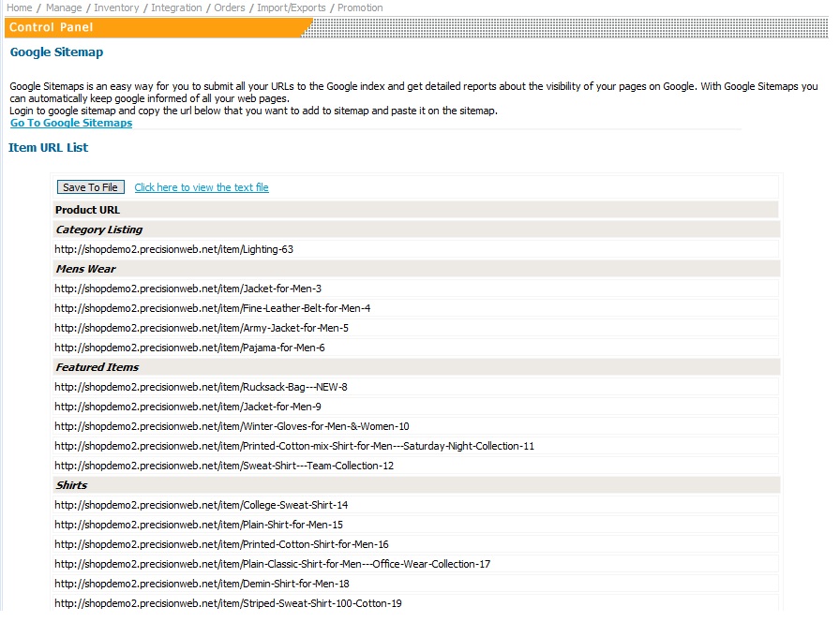Open the Manage menu
Viewport: 840px width, 622px height.
[x=64, y=7]
